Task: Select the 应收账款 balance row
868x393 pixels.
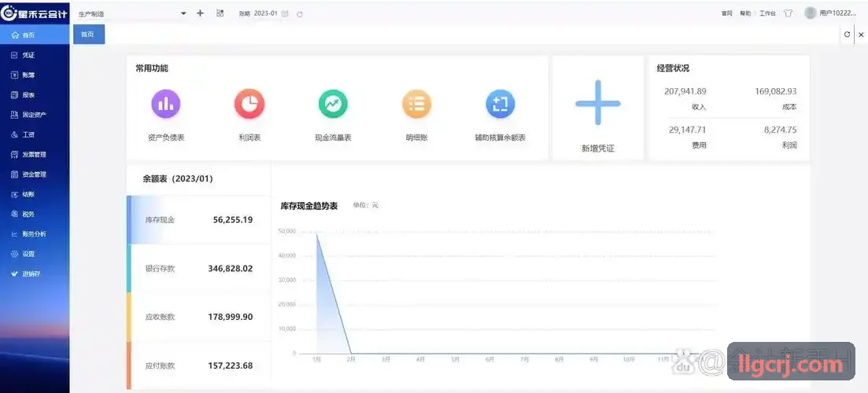Action: 199,318
